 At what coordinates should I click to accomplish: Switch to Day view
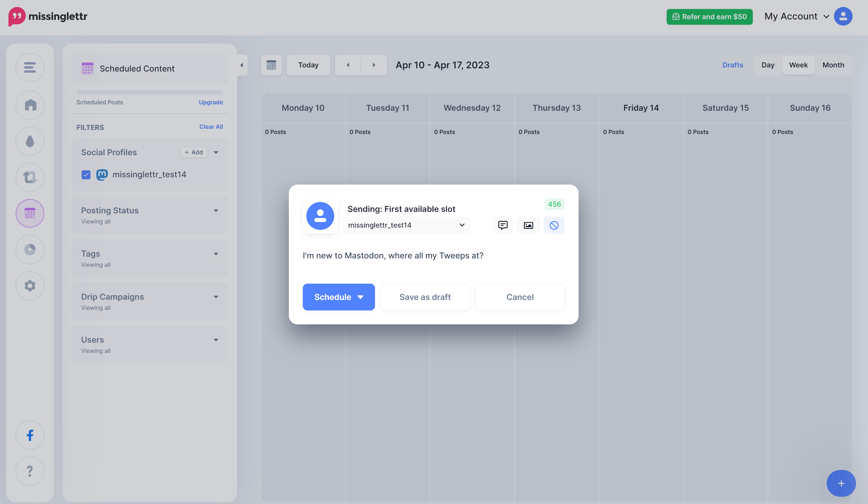(768, 65)
